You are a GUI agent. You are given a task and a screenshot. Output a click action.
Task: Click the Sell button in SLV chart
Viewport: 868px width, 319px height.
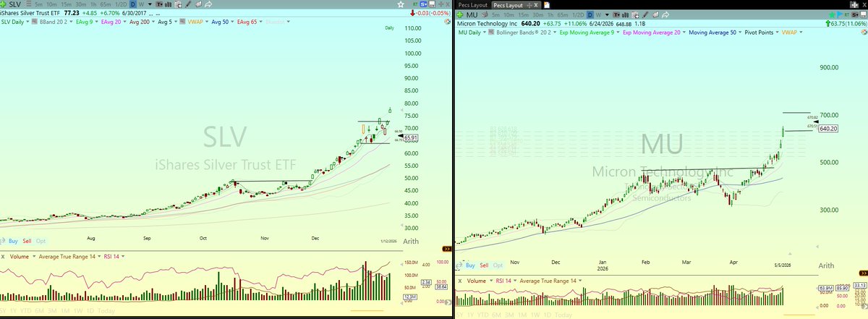point(27,241)
